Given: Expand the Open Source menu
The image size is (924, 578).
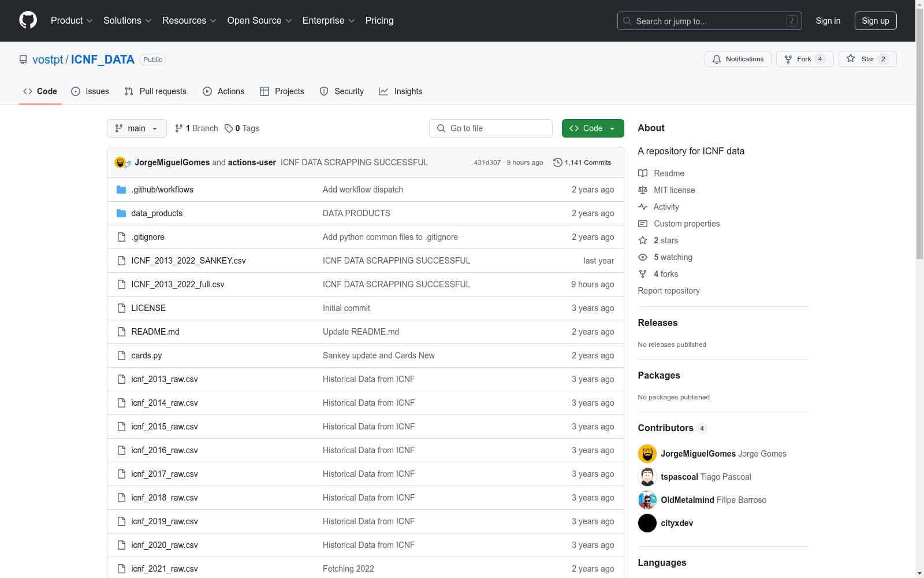Looking at the screenshot, I should click(260, 21).
